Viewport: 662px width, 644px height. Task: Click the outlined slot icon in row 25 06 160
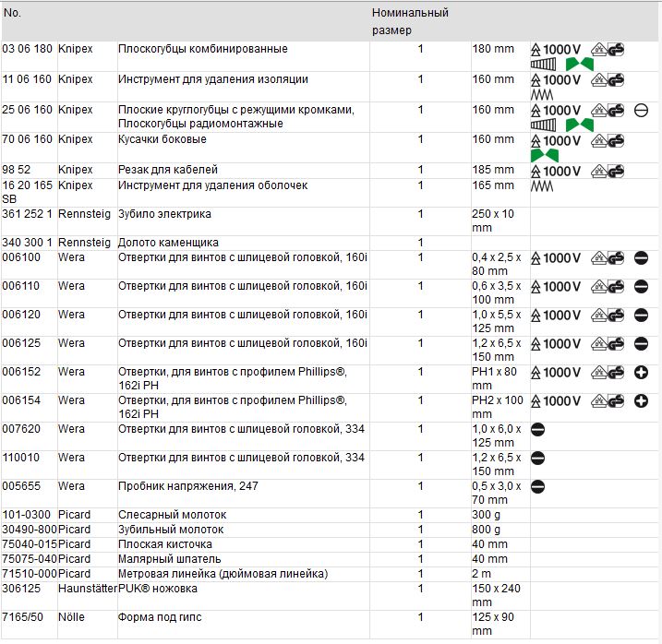coord(642,111)
